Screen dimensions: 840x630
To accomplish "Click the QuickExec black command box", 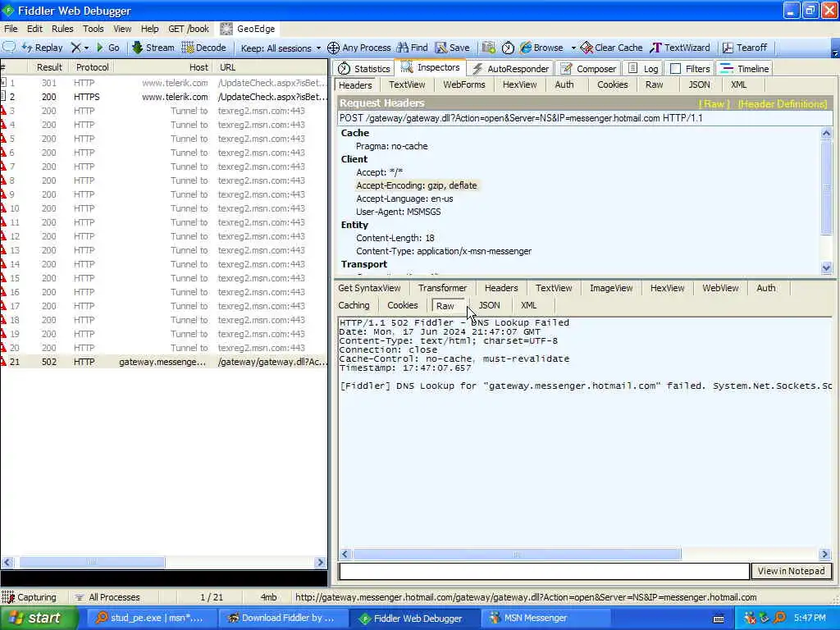I will click(x=163, y=578).
